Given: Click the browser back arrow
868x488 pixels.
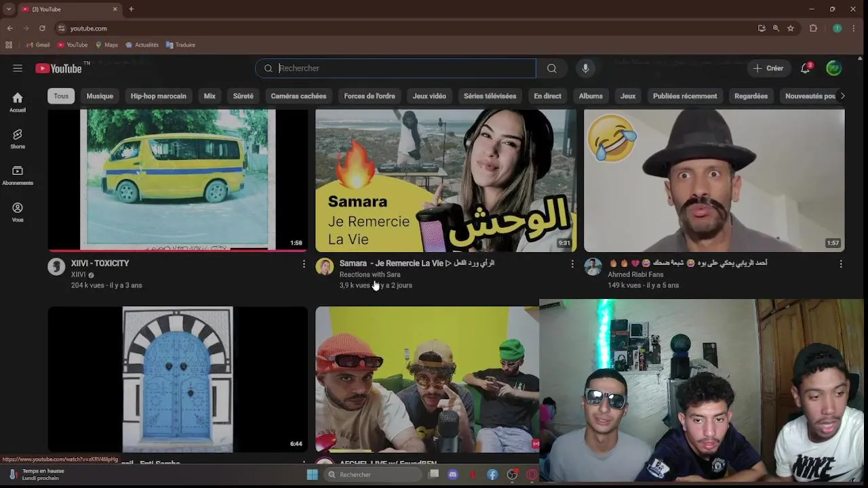Looking at the screenshot, I should click(x=9, y=28).
